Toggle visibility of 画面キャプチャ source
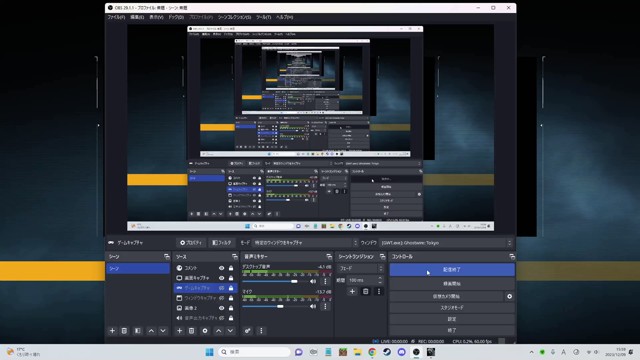Image resolution: width=640 pixels, height=360 pixels. [x=221, y=278]
